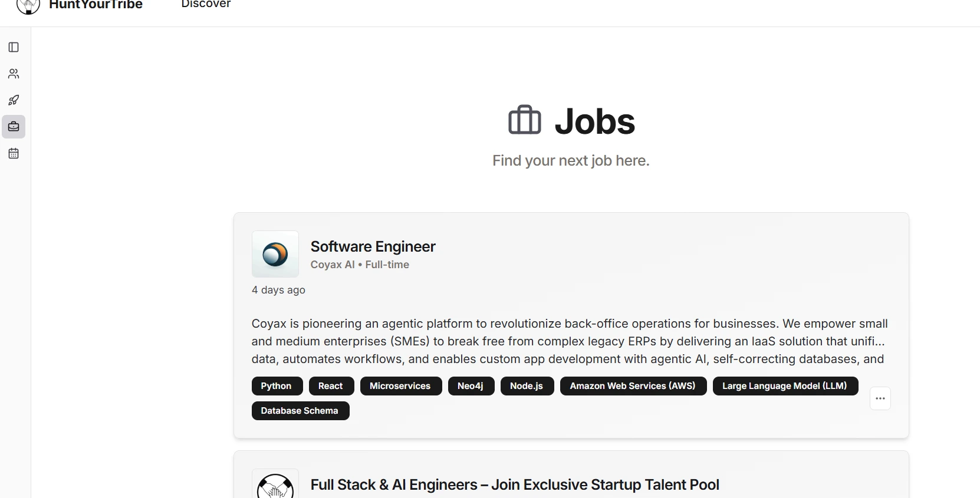Click the React skill tag
Screen dimensions: 980x498
331,386
